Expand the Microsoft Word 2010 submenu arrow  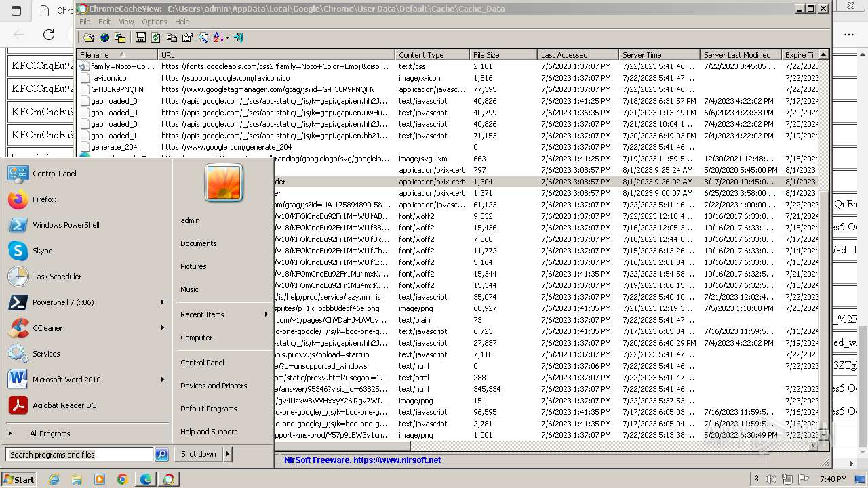point(162,380)
